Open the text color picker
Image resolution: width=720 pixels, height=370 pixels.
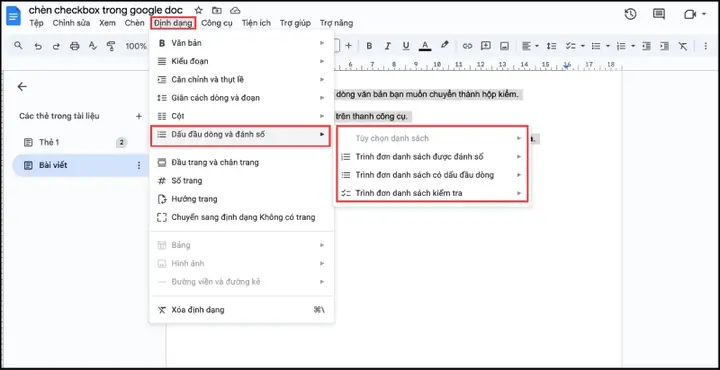click(x=425, y=46)
